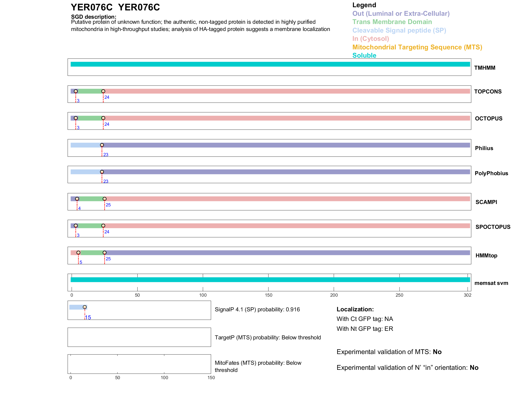Click the TOPCONS marker at position 24
The width and height of the screenshot is (521, 420).
click(x=103, y=91)
